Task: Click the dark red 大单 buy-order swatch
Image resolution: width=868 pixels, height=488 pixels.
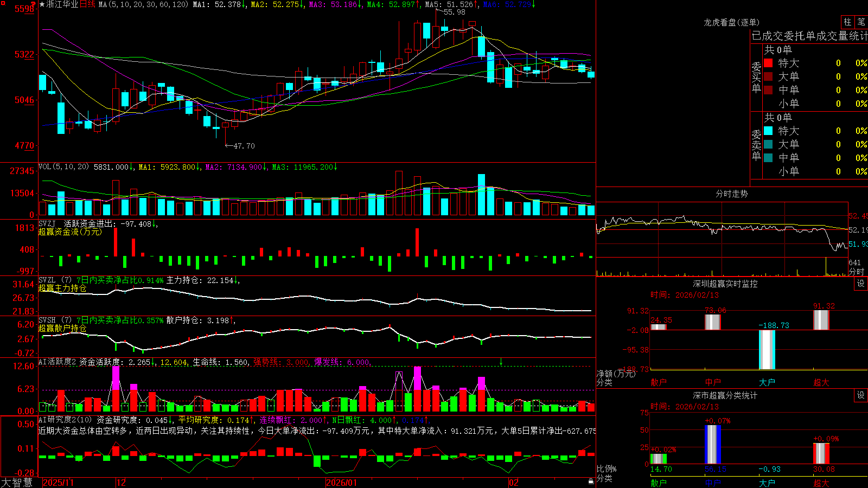Action: point(768,76)
